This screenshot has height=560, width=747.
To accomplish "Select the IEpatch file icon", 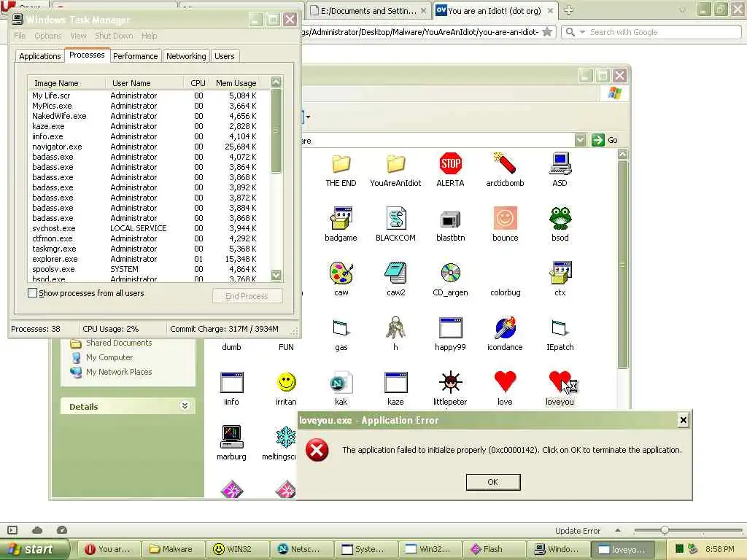I will [x=560, y=328].
